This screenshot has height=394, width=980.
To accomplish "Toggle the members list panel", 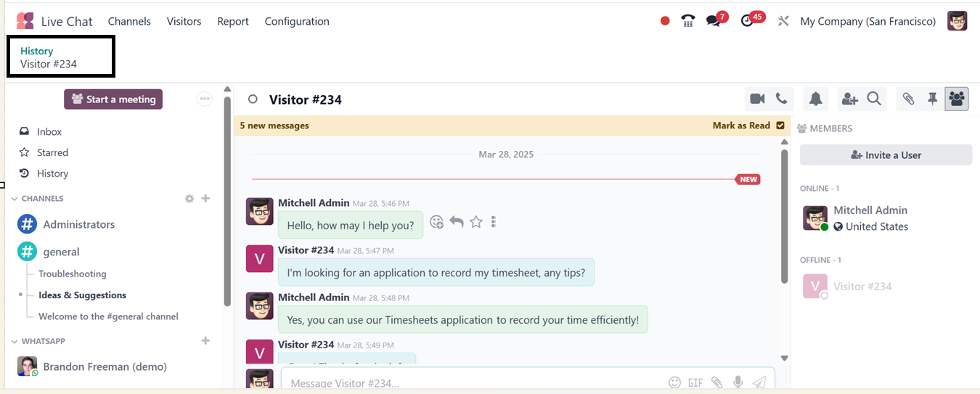I will pyautogui.click(x=957, y=99).
